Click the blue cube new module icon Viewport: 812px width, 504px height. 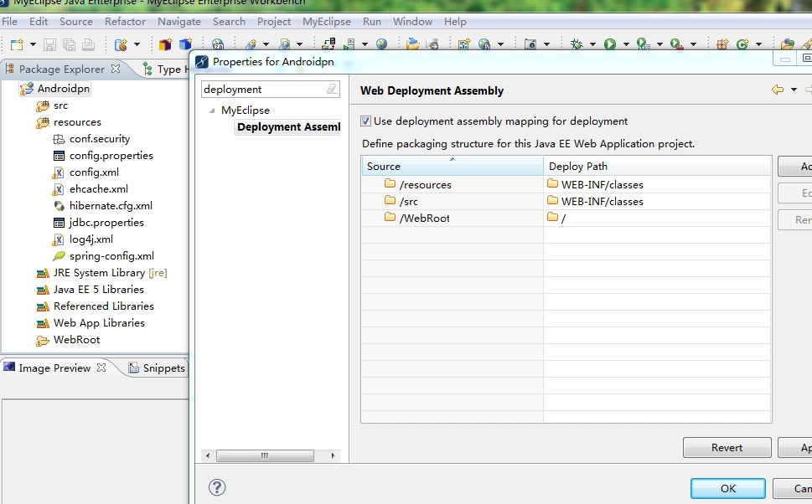pyautogui.click(x=185, y=44)
